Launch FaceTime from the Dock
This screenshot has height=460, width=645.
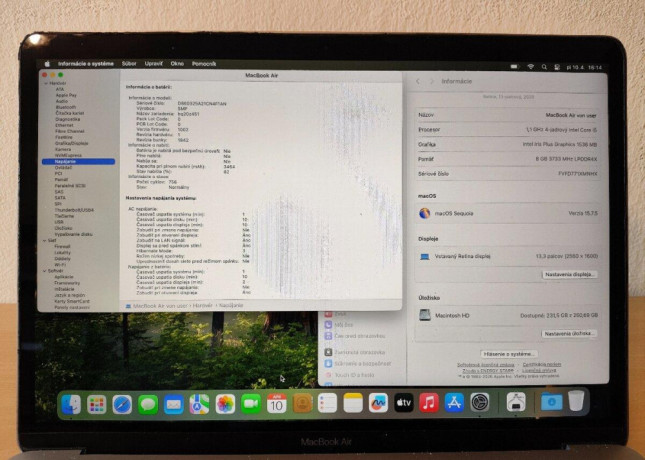coord(251,404)
